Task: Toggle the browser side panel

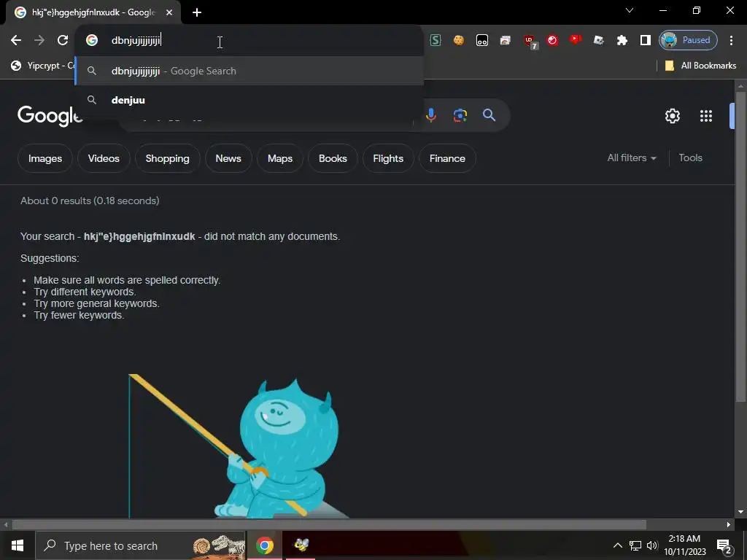Action: [645, 40]
